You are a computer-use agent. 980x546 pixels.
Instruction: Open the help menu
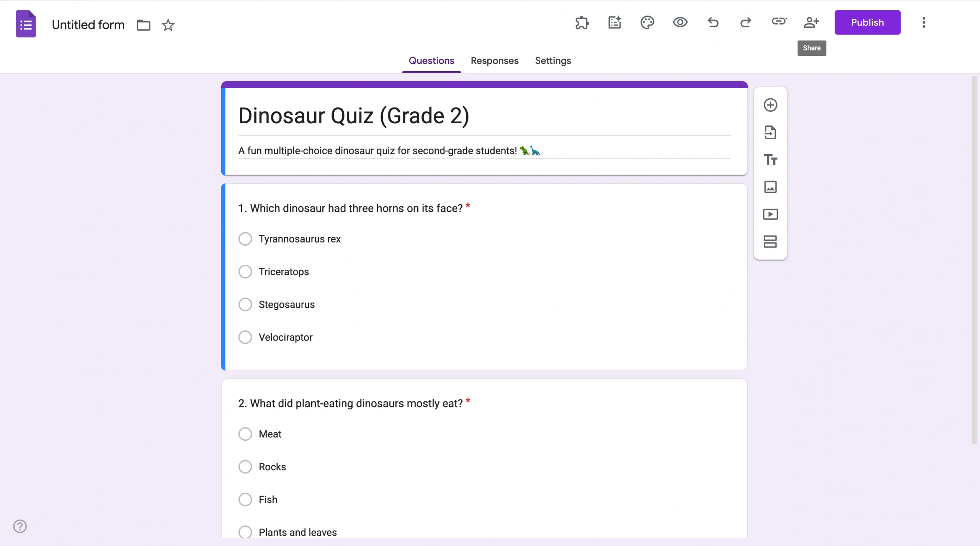20,526
